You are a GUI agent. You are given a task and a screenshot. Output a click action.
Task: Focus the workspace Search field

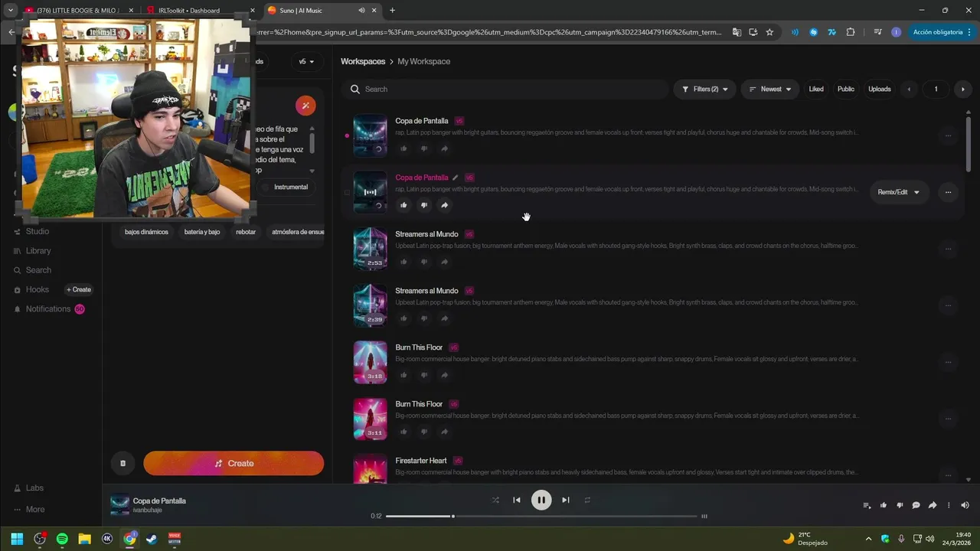pyautogui.click(x=505, y=89)
